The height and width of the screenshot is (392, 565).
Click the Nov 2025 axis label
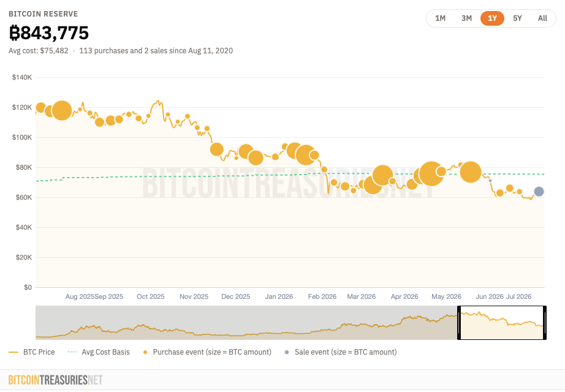(194, 296)
